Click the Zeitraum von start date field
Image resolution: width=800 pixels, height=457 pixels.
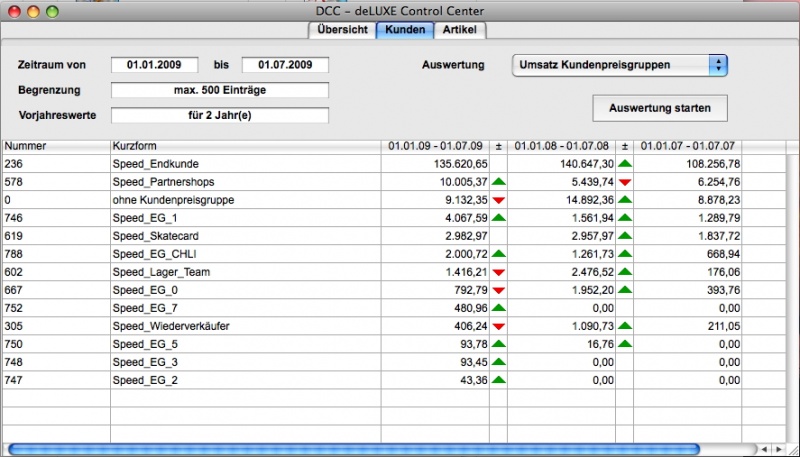(154, 65)
